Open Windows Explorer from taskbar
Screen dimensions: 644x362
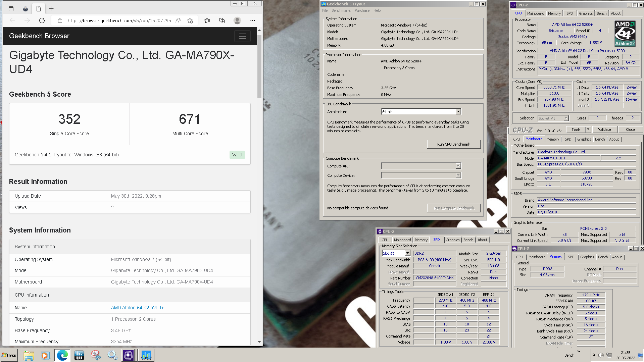point(29,355)
